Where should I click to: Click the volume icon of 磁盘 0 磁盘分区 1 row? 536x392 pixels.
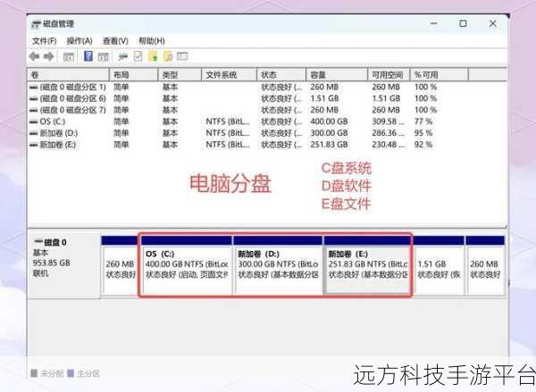point(34,88)
